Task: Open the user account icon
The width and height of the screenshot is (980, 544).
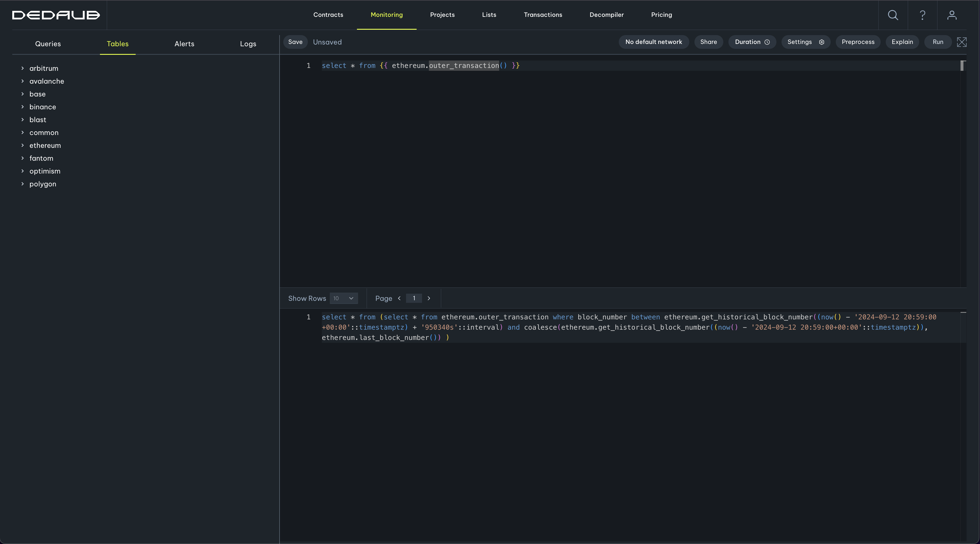Action: (x=952, y=15)
